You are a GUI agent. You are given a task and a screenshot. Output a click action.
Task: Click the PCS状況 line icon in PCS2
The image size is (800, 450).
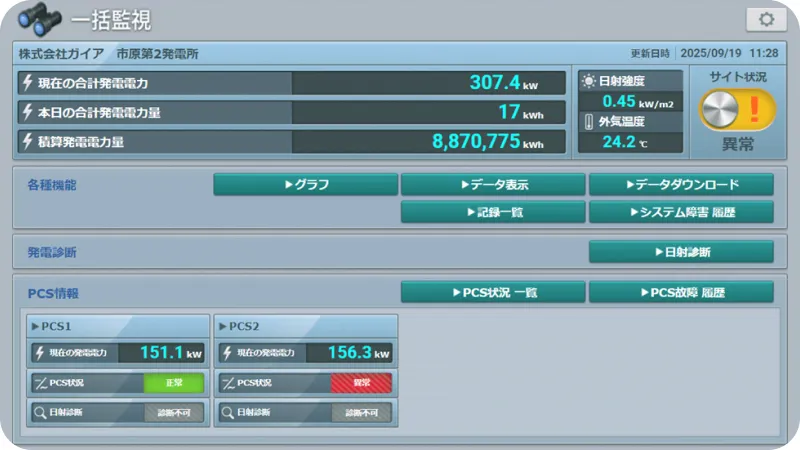[x=227, y=383]
